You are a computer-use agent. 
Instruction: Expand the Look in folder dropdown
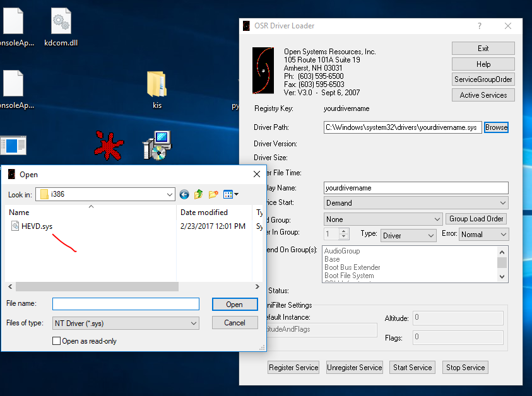click(x=169, y=194)
